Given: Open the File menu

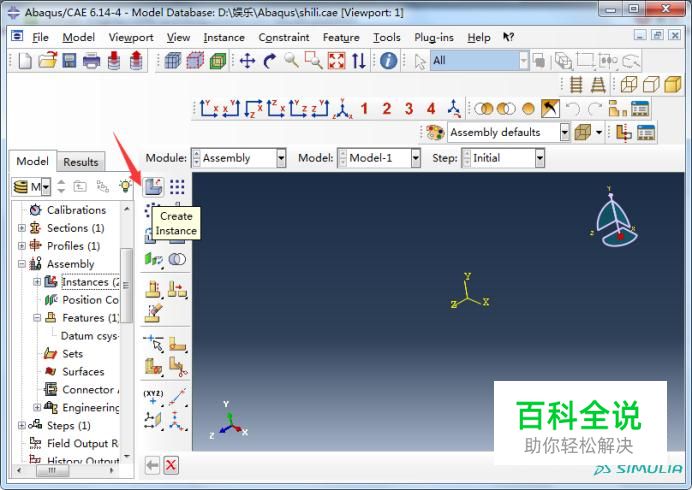Looking at the screenshot, I should (40, 38).
